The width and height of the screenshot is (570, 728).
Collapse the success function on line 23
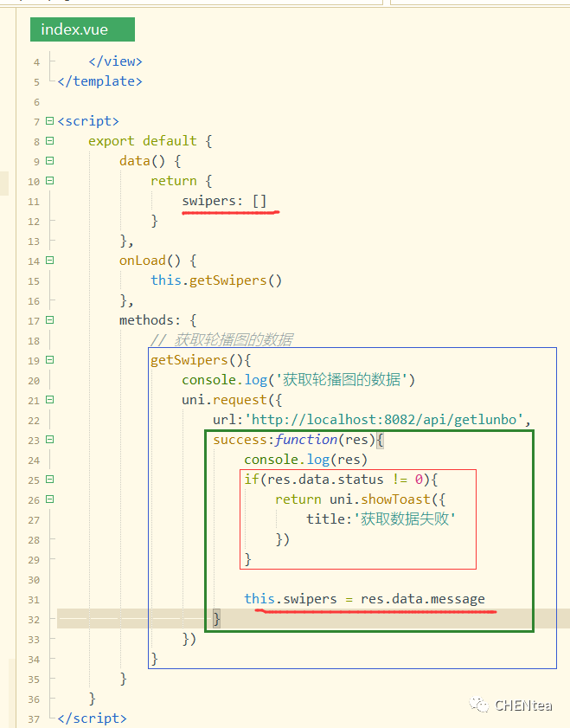[x=49, y=440]
